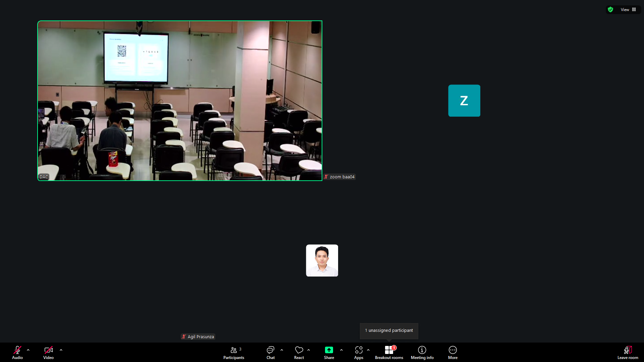The image size is (644, 362).
Task: Unmute microphone with Audio button
Action: (17, 352)
